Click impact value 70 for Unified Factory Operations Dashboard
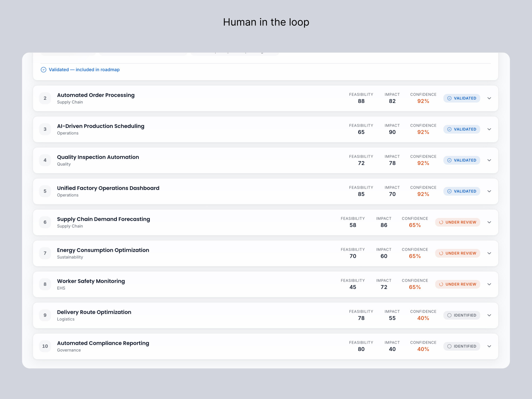Viewport: 532px width, 399px height. (392, 194)
